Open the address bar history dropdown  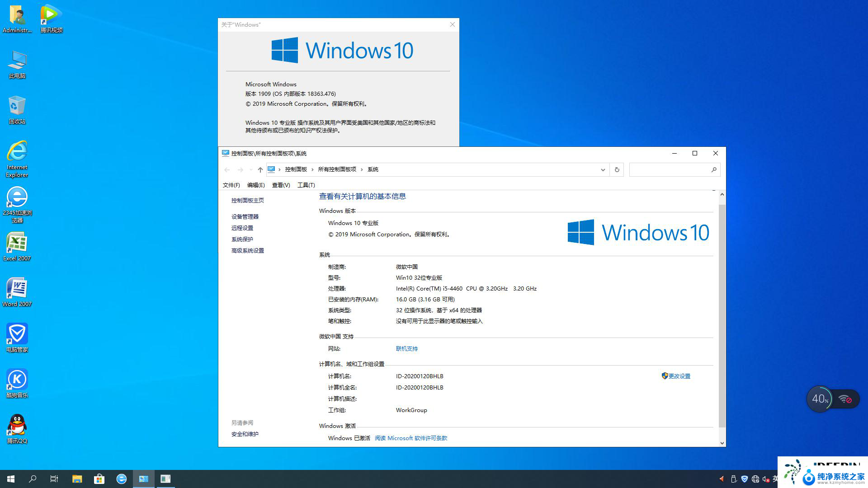coord(603,170)
